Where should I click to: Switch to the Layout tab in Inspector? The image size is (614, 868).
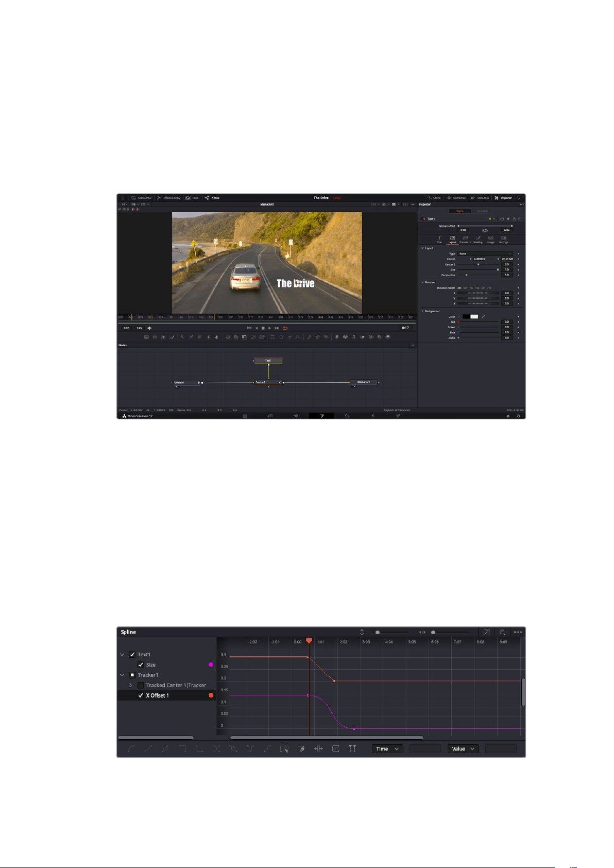(x=452, y=240)
